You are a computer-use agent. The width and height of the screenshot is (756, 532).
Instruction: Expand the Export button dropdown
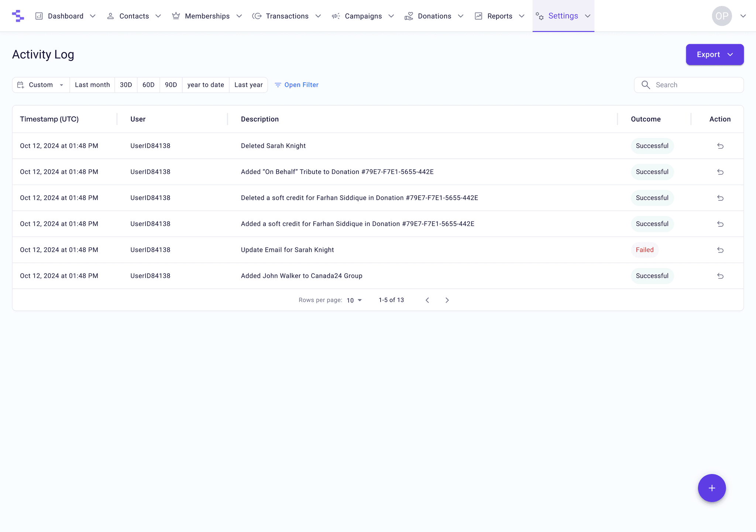pyautogui.click(x=730, y=55)
